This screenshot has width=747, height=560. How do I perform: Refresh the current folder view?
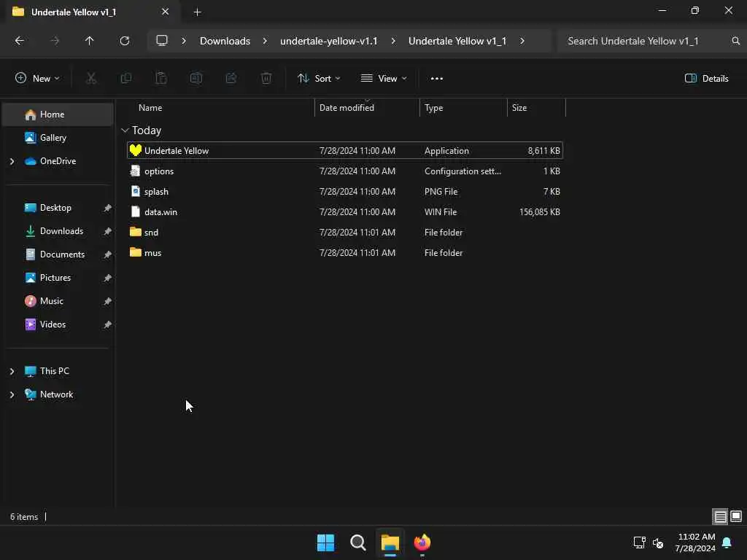(x=125, y=41)
